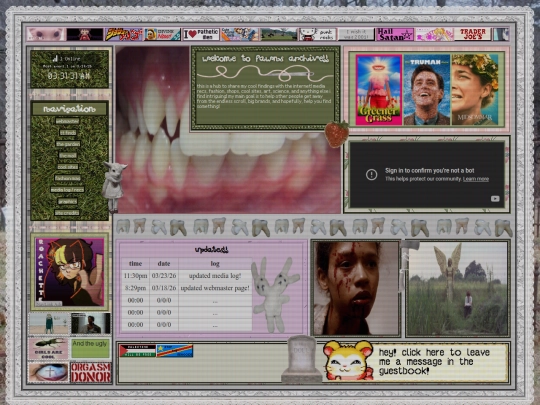The width and height of the screenshot is (540, 405).
Task: Click the YouTube logo in the embed
Action: click(x=495, y=199)
